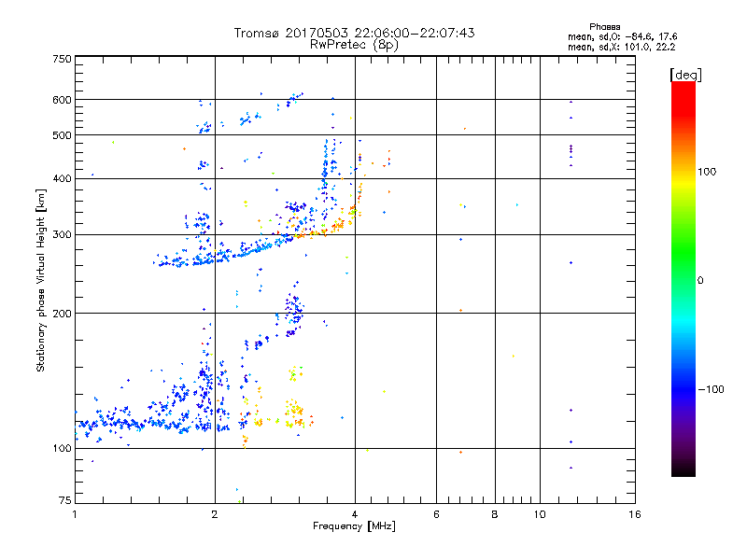The image size is (747, 560).
Task: Click the "RwPretec (8p)" subtitle
Action: (354, 45)
